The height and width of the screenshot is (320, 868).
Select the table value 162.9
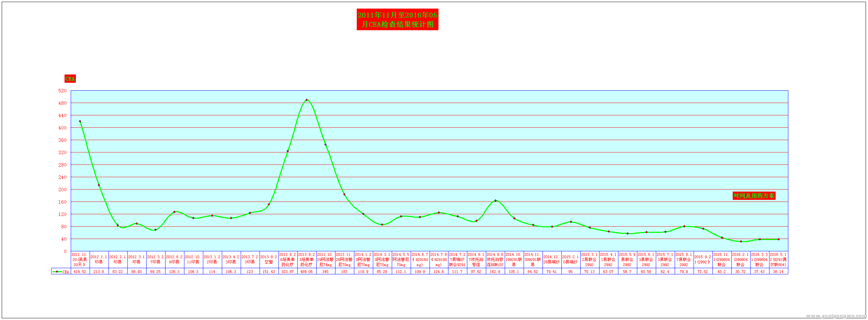click(495, 272)
